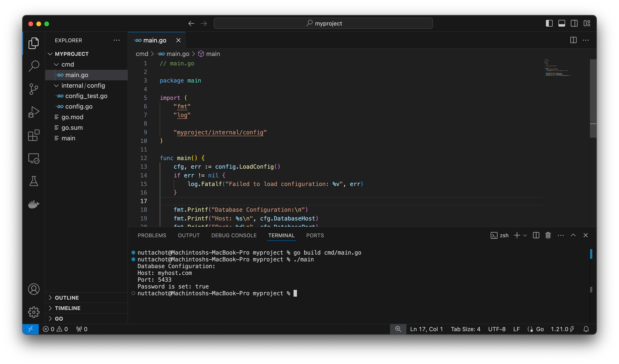The width and height of the screenshot is (619, 364).
Task: Open the terminal profile dropdown
Action: [525, 235]
